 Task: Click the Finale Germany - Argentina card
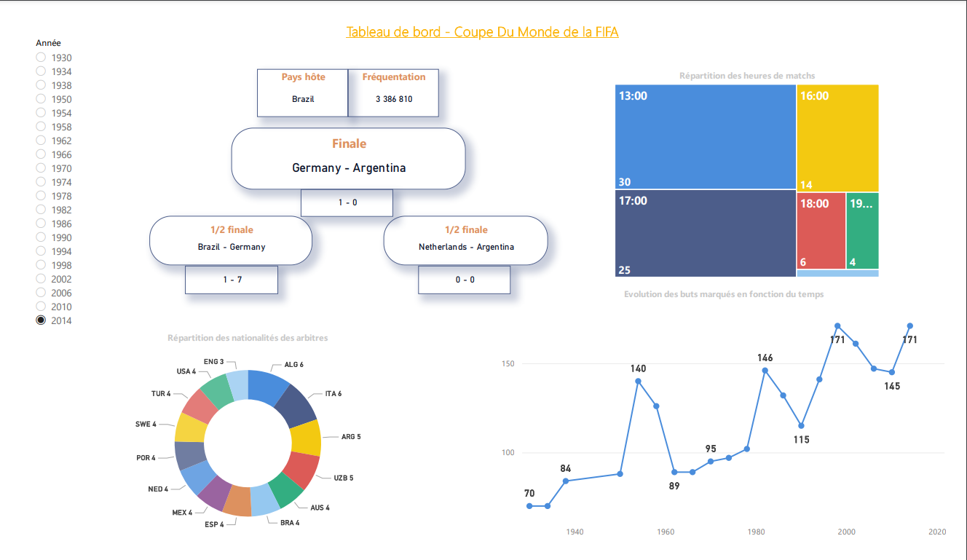(348, 159)
